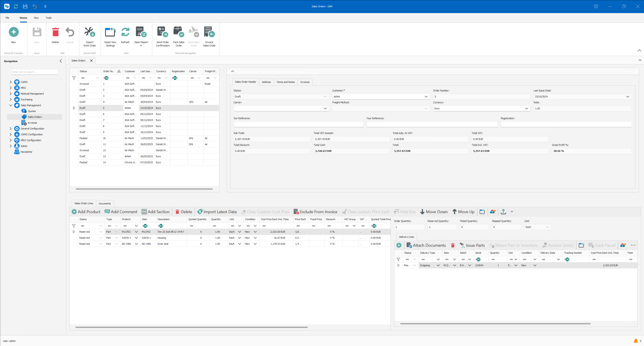Expand the MRO navigation node

click(x=10, y=88)
